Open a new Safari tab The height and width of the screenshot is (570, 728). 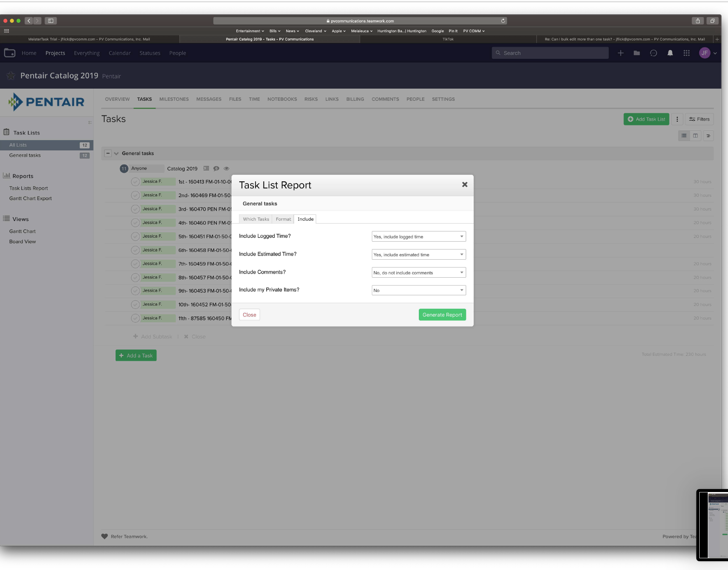click(x=717, y=39)
